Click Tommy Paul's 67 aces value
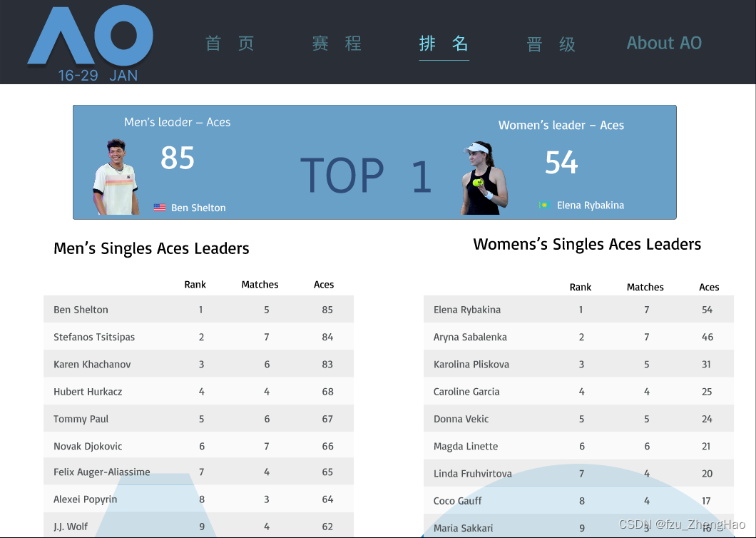Screen dimensions: 756x538 click(327, 419)
